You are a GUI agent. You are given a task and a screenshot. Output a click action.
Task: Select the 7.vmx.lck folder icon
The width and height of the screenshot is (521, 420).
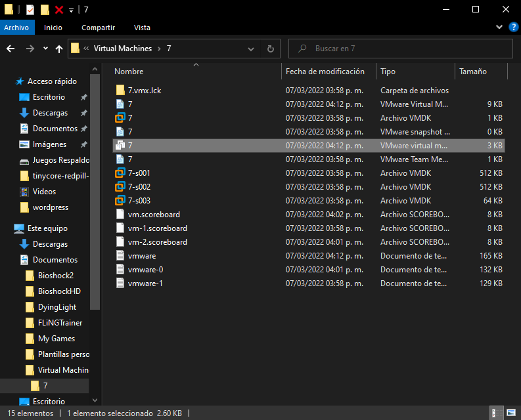pos(120,91)
